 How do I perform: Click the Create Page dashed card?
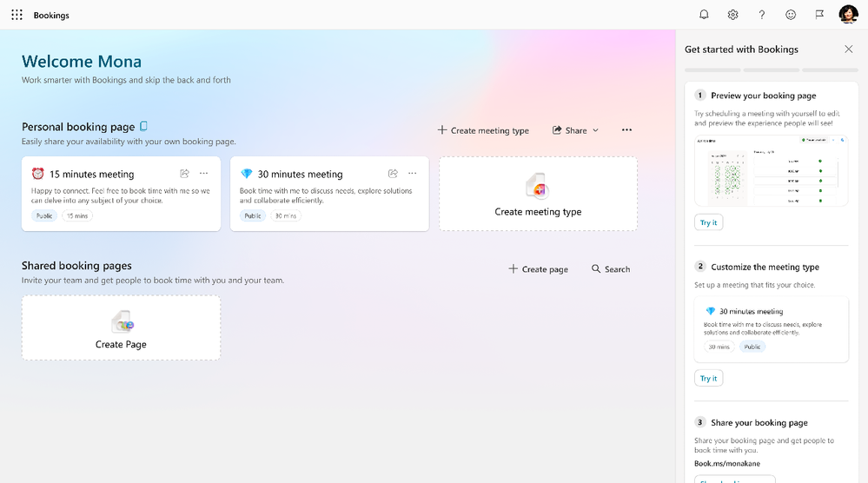click(x=121, y=328)
